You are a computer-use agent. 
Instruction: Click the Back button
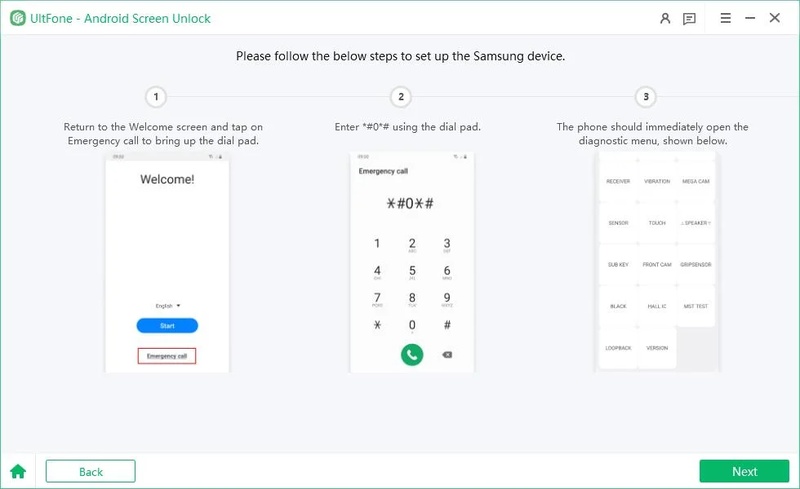90,471
